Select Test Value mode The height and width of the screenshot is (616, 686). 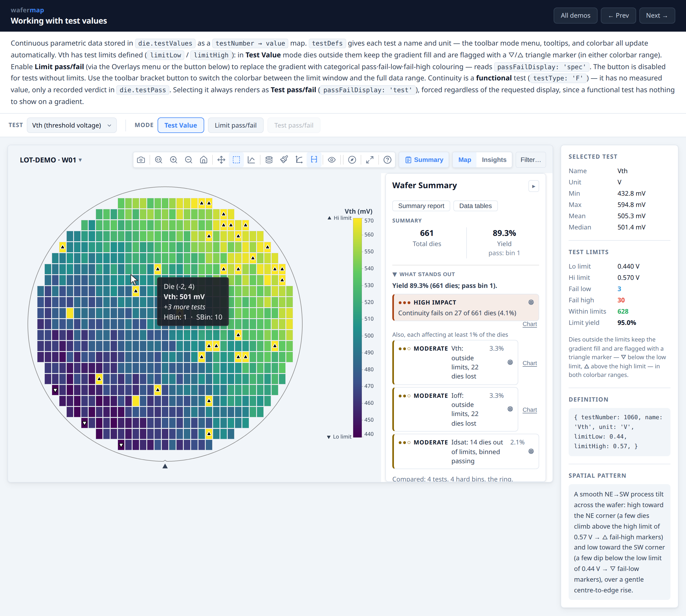[181, 125]
